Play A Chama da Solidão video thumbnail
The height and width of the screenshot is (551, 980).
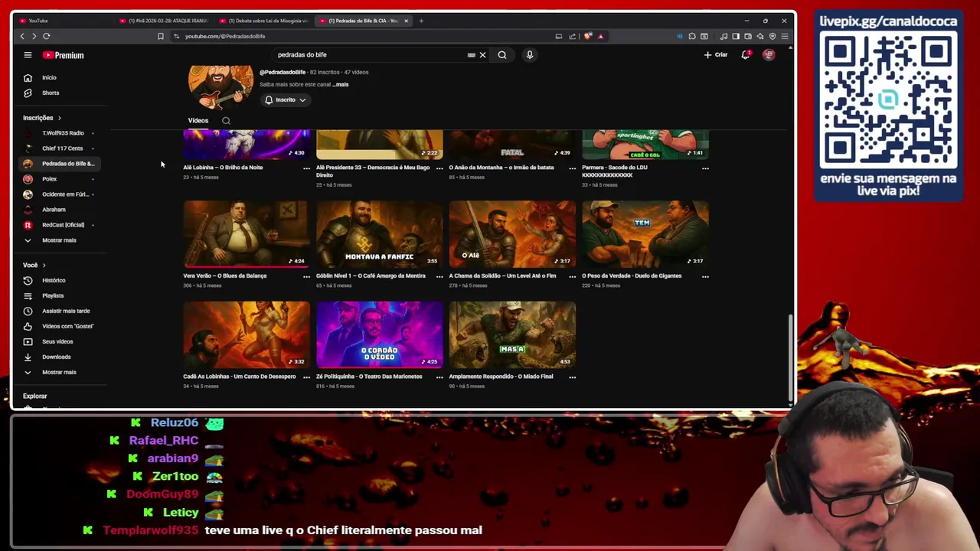[512, 234]
